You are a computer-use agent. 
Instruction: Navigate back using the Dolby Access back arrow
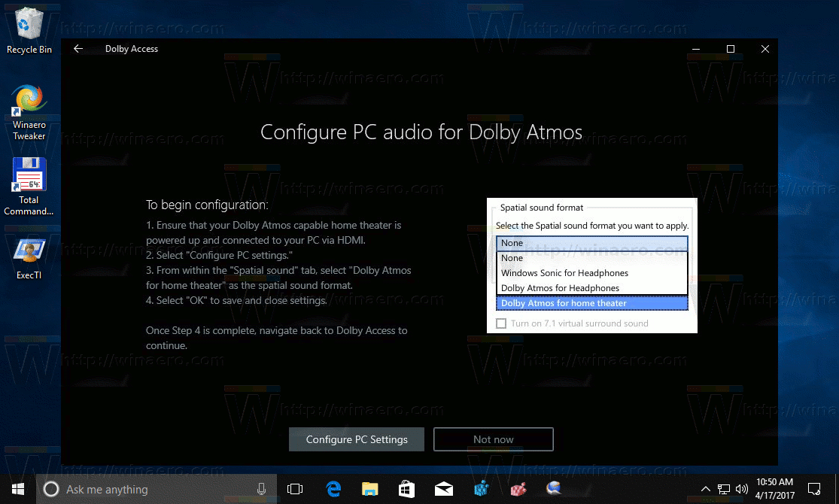click(x=78, y=48)
